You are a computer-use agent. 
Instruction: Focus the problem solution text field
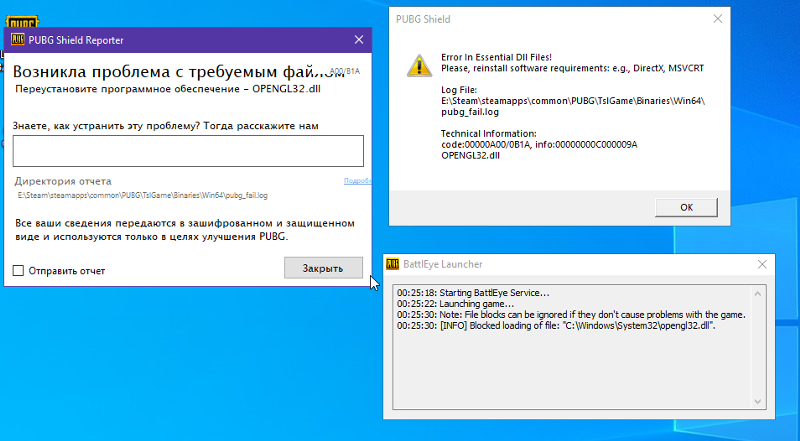(x=188, y=151)
